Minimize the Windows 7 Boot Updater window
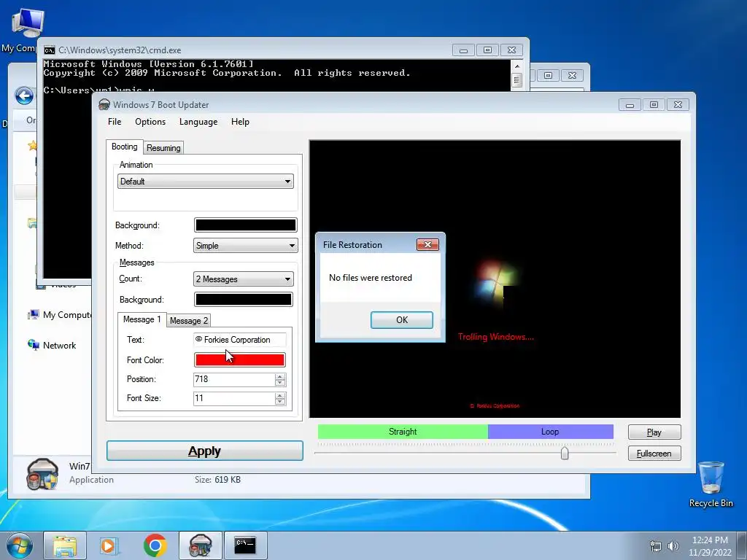The width and height of the screenshot is (747, 560). click(x=630, y=105)
